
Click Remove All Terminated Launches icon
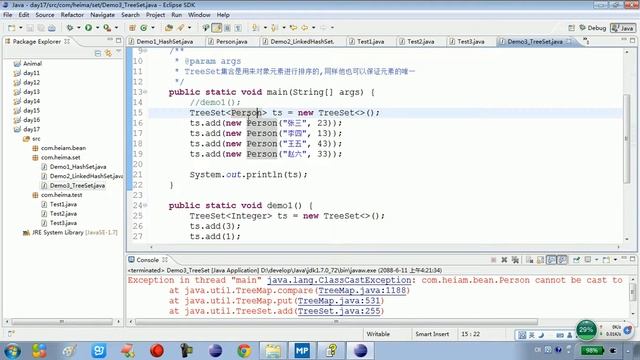pyautogui.click(x=515, y=260)
